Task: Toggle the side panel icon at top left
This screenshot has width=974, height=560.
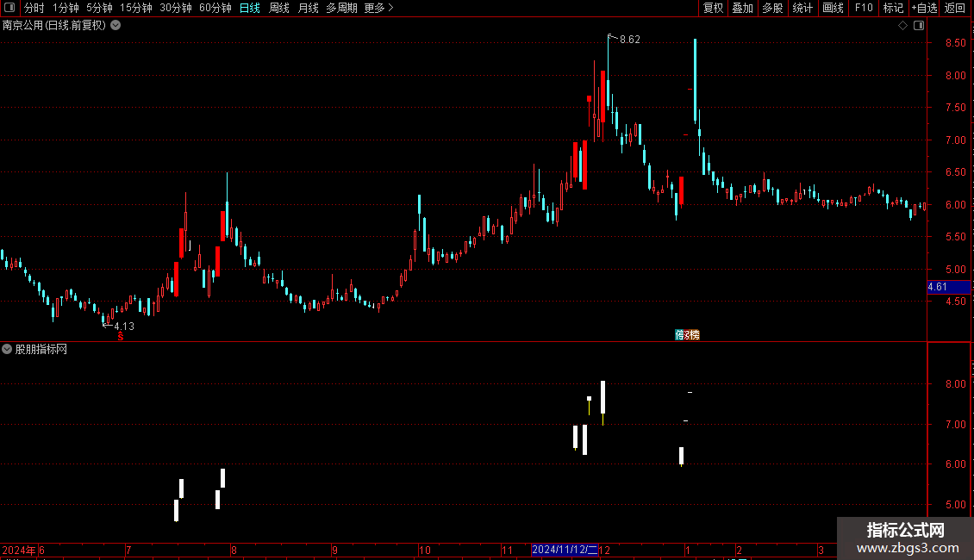Action: coord(9,8)
